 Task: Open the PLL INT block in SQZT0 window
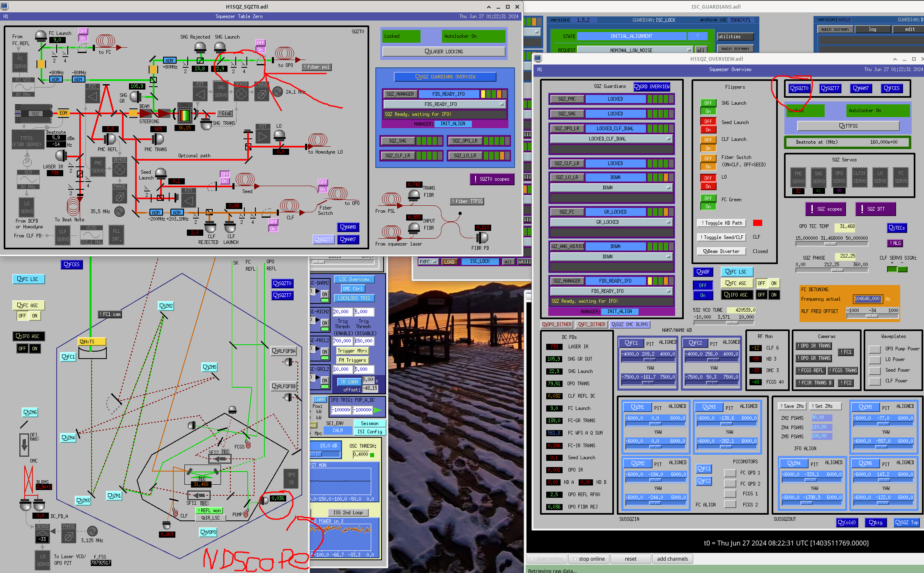(x=117, y=235)
